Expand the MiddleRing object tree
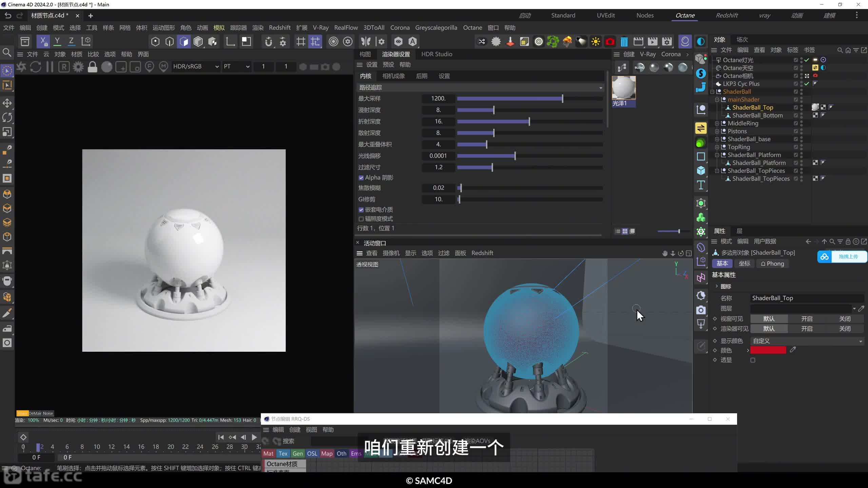This screenshot has width=868, height=488. coord(717,123)
